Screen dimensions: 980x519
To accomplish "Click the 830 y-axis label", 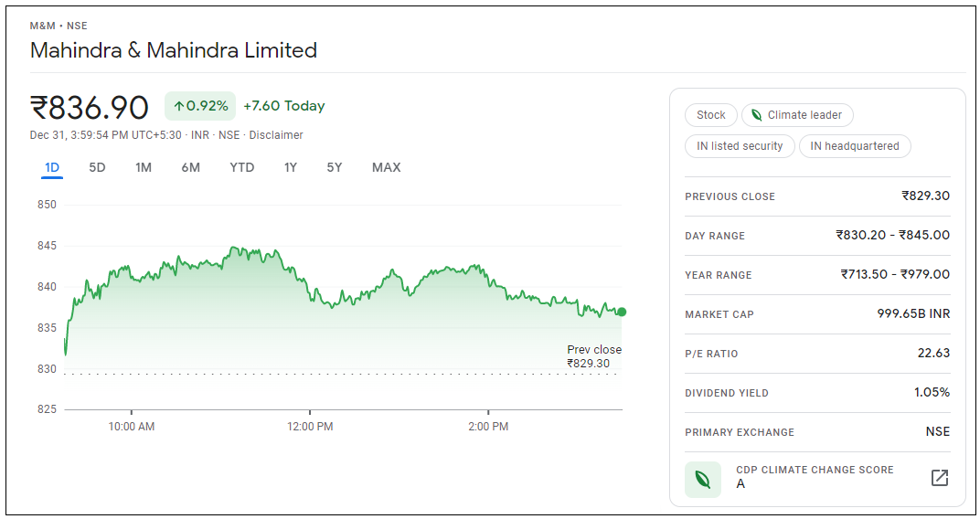I will click(47, 369).
